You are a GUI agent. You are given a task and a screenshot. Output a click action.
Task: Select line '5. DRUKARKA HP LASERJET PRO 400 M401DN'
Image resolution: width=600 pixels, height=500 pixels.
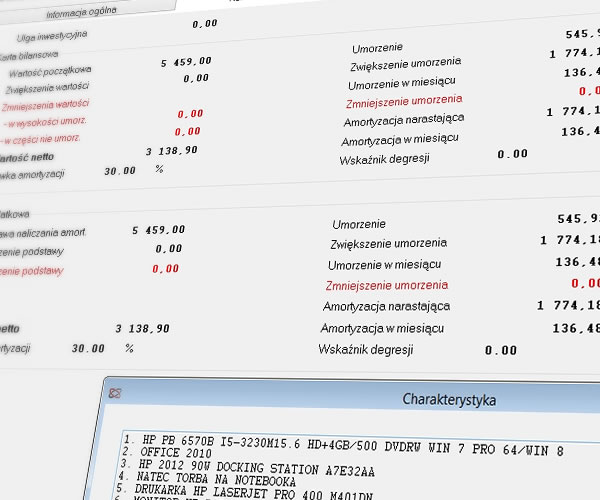click(x=244, y=492)
